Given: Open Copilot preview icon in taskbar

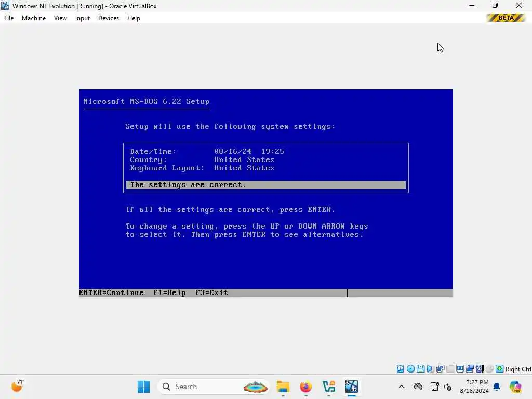Looking at the screenshot, I should click(515, 387).
